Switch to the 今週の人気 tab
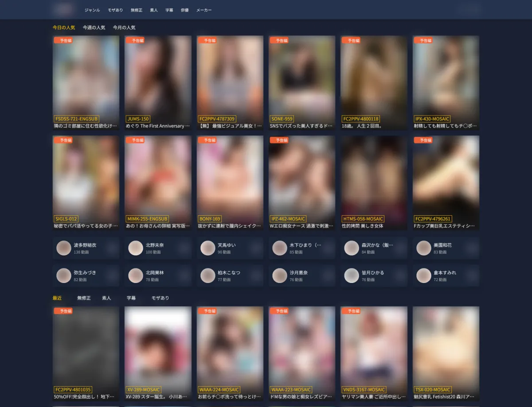The width and height of the screenshot is (532, 407). [x=94, y=27]
